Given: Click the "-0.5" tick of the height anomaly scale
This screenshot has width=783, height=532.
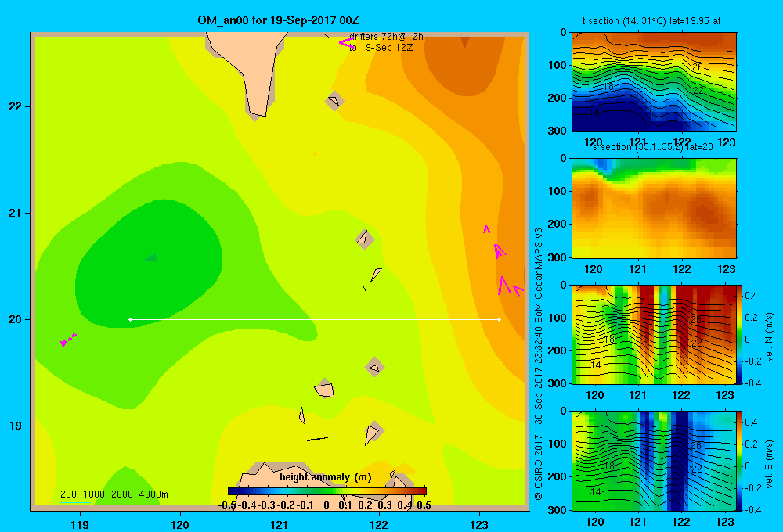Looking at the screenshot, I should click(227, 505).
